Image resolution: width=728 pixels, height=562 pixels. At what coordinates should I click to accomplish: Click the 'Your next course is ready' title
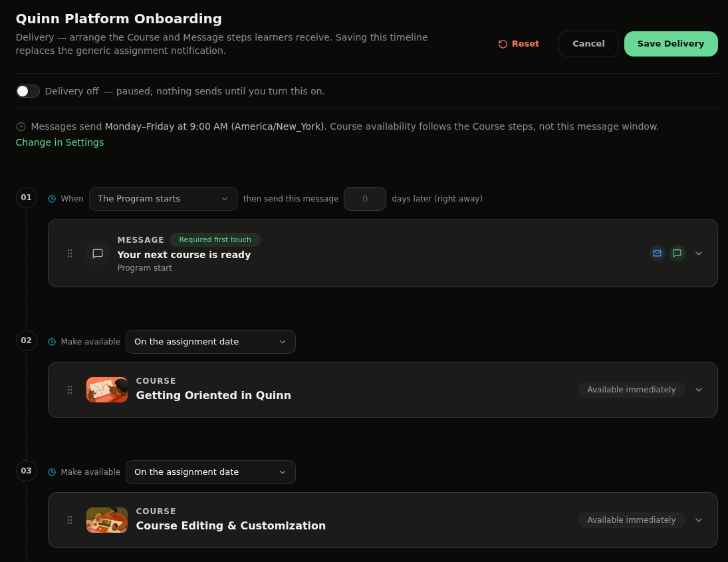tap(184, 255)
